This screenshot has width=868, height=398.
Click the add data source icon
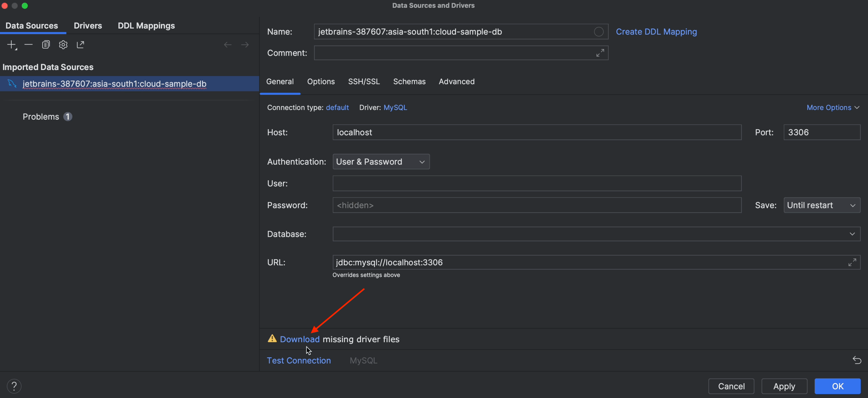click(x=11, y=44)
